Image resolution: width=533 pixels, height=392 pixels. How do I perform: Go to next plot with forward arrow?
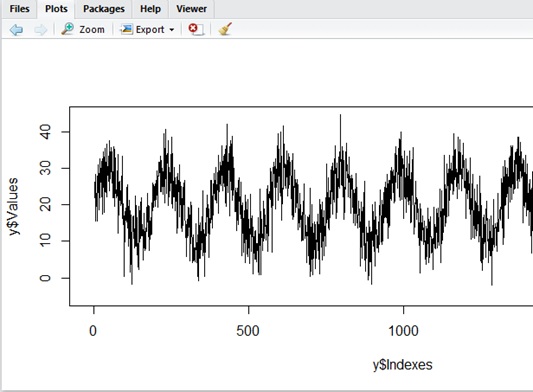tap(40, 30)
